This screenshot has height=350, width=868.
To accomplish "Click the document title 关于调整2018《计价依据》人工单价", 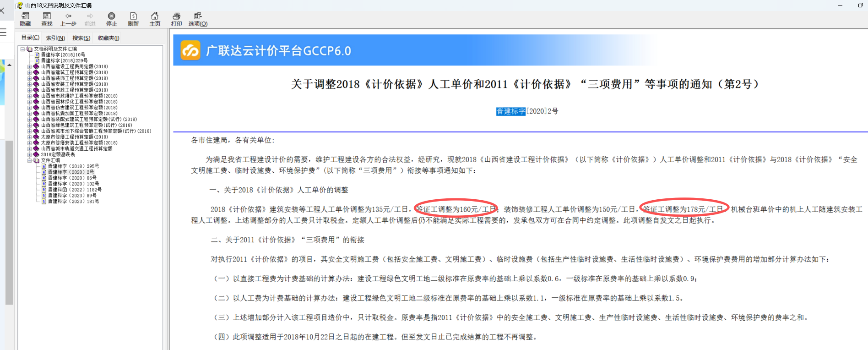I will click(525, 84).
